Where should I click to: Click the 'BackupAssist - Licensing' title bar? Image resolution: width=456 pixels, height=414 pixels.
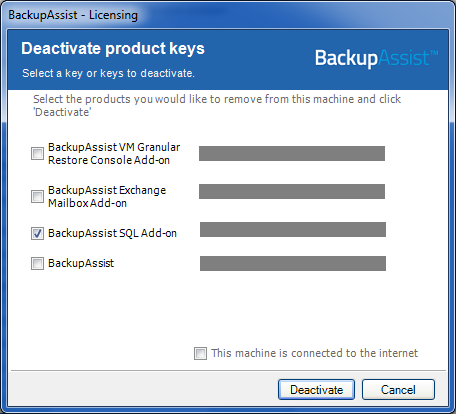(x=73, y=15)
